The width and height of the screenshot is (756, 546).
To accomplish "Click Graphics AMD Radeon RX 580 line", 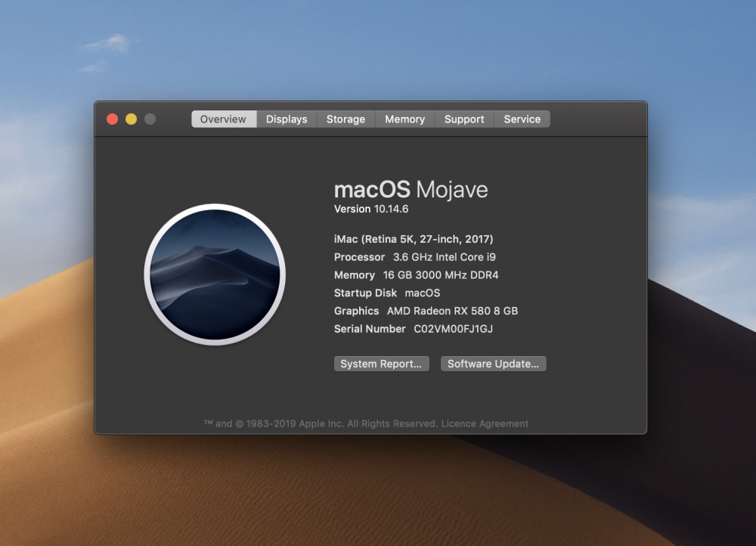I will pos(426,311).
